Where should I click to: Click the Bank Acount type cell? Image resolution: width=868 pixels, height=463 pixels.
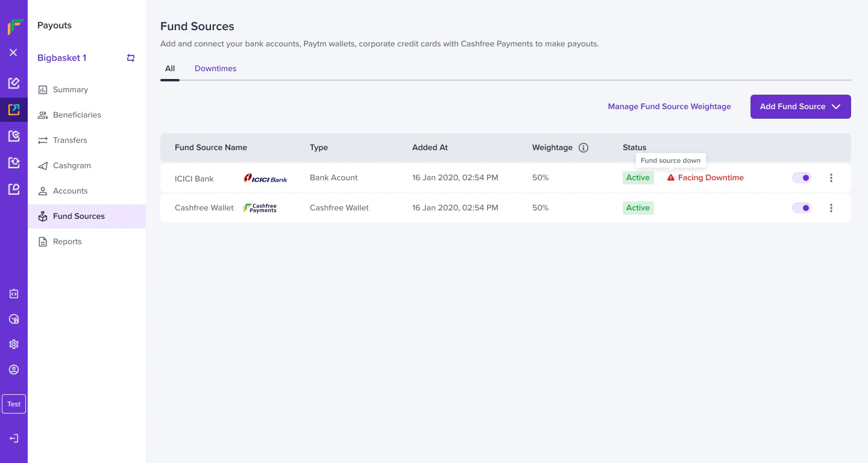[334, 178]
